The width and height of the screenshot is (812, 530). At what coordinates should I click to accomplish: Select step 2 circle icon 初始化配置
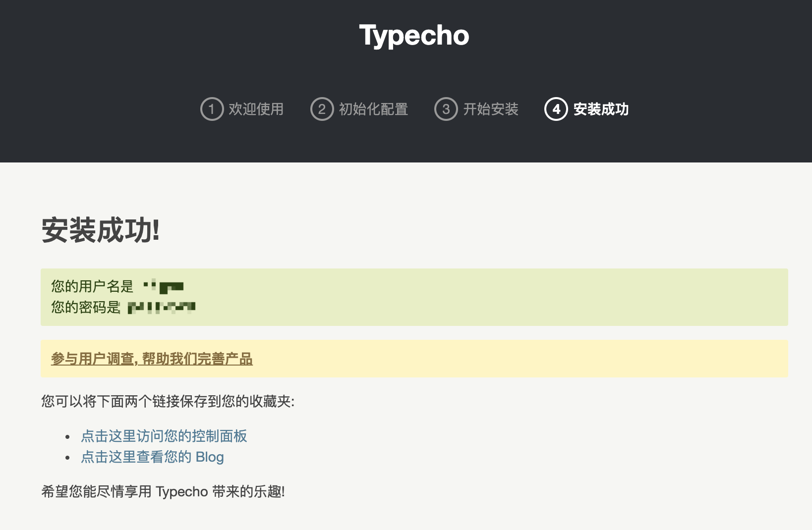point(322,109)
